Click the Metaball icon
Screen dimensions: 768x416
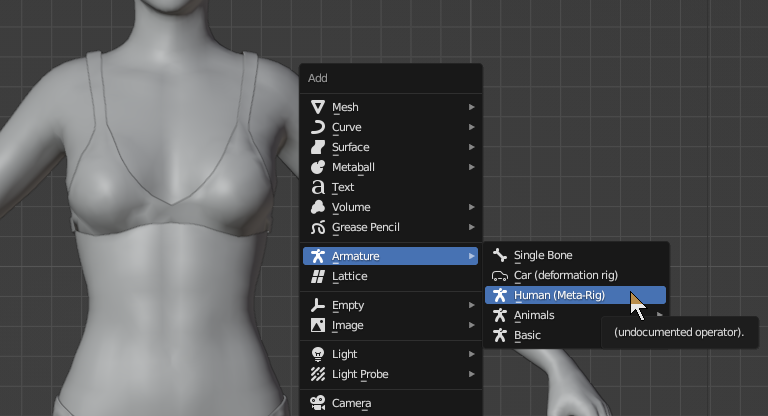[x=318, y=167]
